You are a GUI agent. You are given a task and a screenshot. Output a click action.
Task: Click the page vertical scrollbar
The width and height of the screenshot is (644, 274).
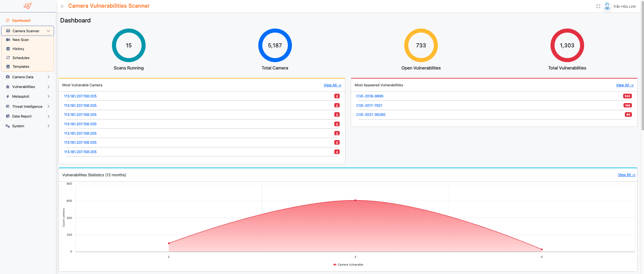click(x=642, y=65)
